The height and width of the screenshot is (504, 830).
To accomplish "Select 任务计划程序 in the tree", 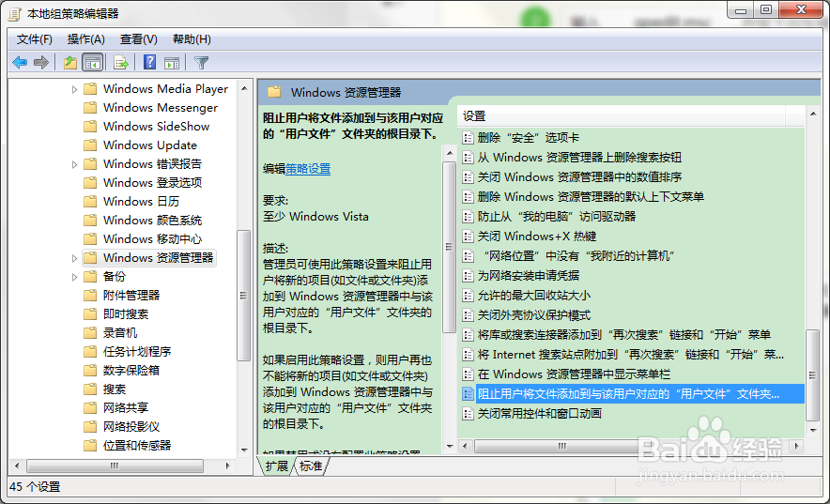I will pyautogui.click(x=137, y=352).
